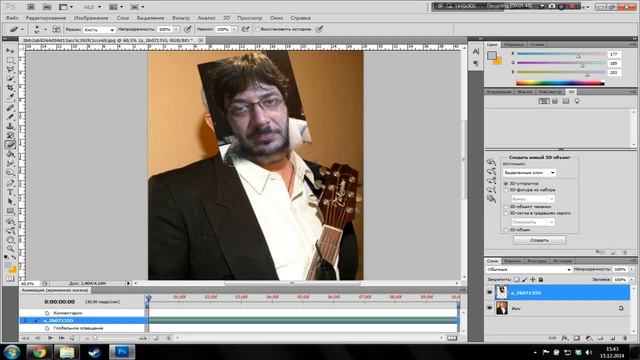Screen dimensions: 640x360
Task: Play the animation timeline
Action: 50,338
